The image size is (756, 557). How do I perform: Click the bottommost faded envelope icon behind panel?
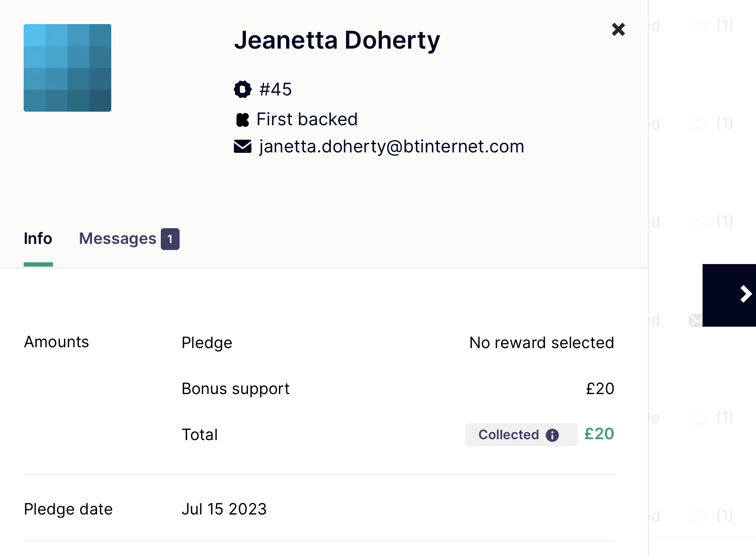[698, 517]
